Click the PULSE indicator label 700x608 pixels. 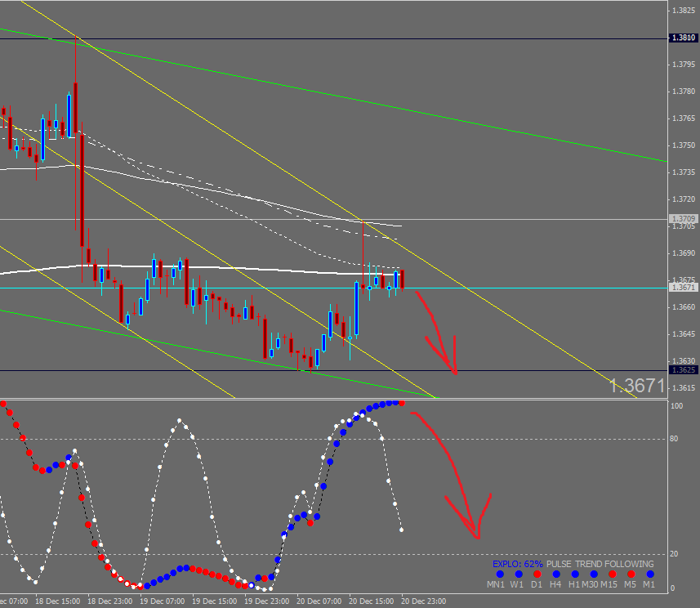pyautogui.click(x=559, y=564)
